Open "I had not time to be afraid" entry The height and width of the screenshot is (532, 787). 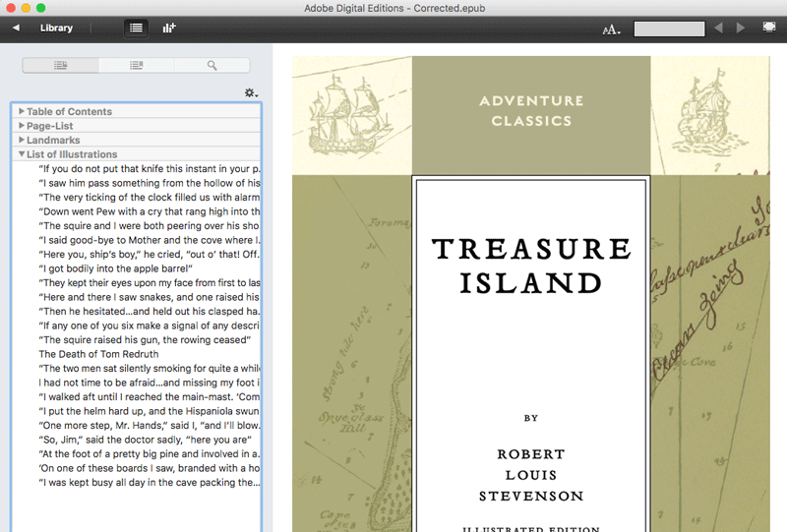click(x=150, y=383)
